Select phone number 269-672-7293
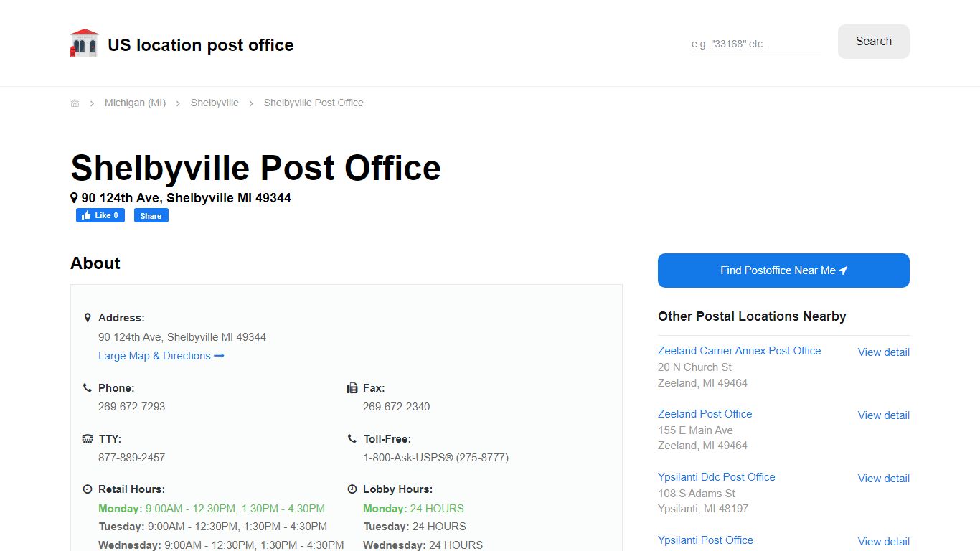The height and width of the screenshot is (551, 980). [x=131, y=407]
